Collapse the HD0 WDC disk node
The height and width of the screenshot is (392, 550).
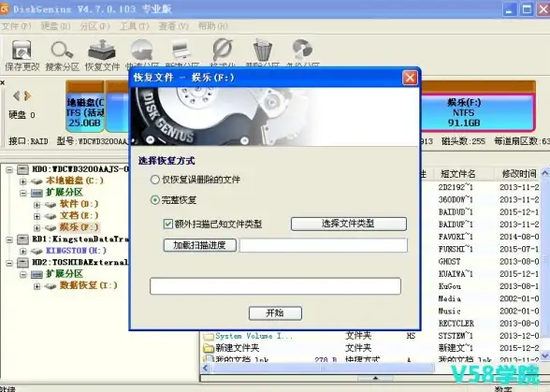pos(9,170)
